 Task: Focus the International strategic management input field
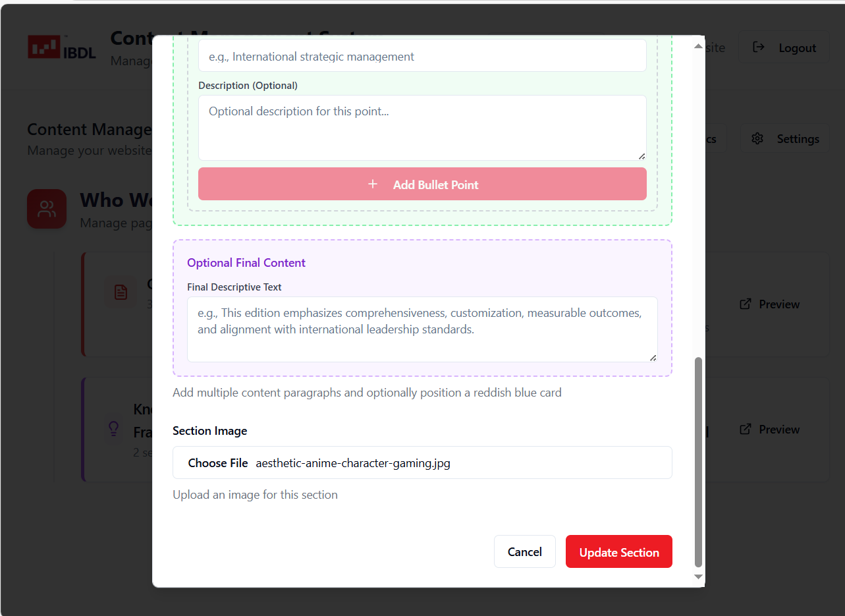click(422, 57)
